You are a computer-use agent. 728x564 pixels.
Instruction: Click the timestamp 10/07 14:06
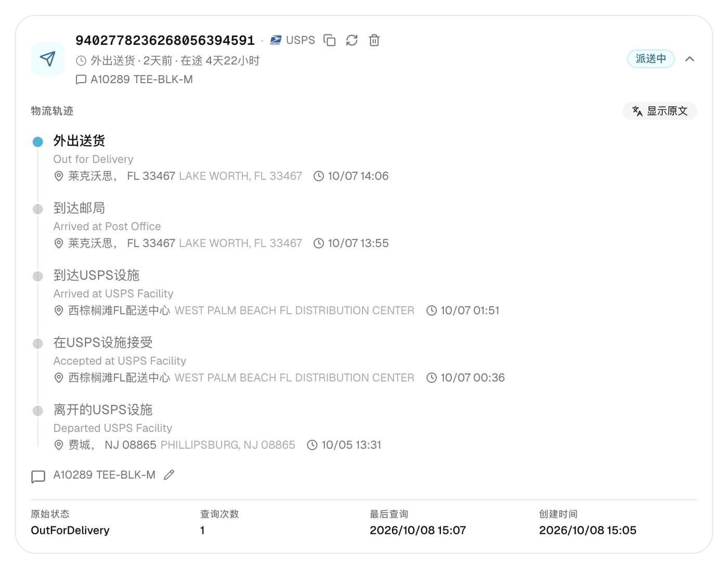[358, 176]
